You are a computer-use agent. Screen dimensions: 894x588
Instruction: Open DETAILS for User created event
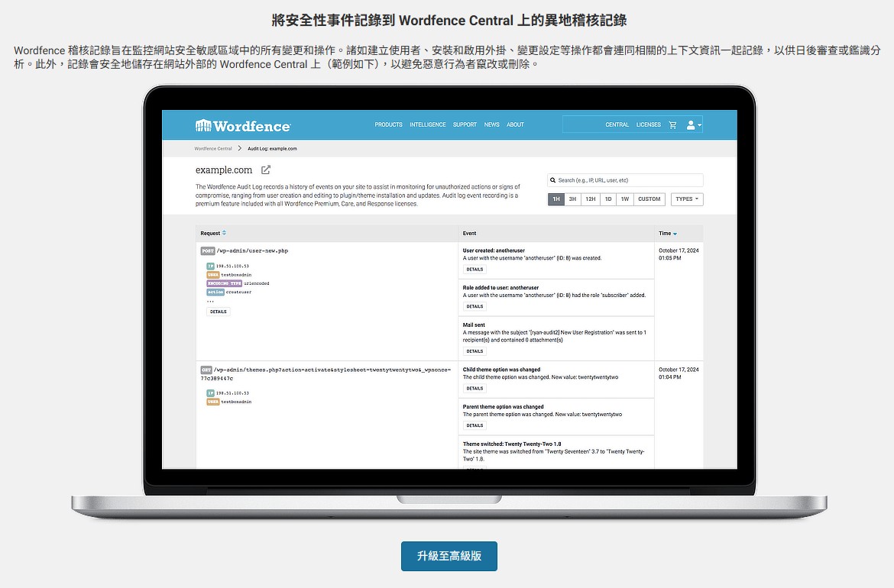(x=475, y=270)
